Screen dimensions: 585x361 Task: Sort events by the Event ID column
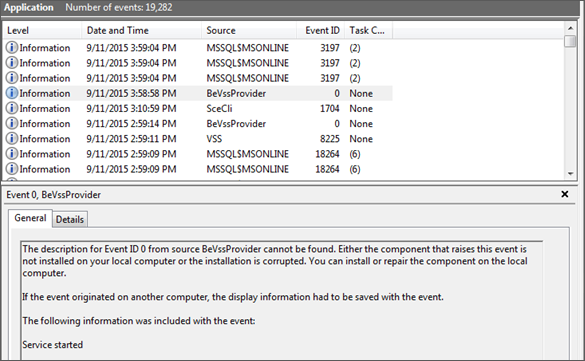(320, 31)
